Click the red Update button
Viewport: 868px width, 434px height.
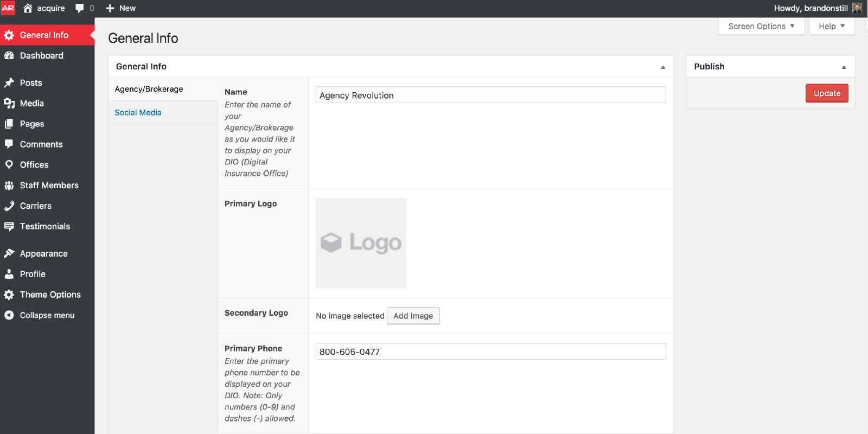point(827,93)
